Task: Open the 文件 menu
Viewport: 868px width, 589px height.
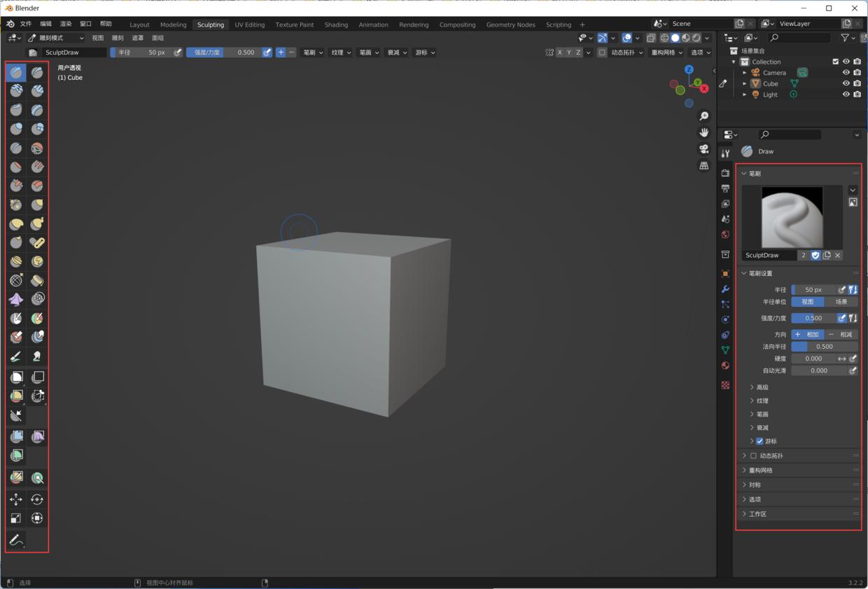Action: tap(26, 23)
